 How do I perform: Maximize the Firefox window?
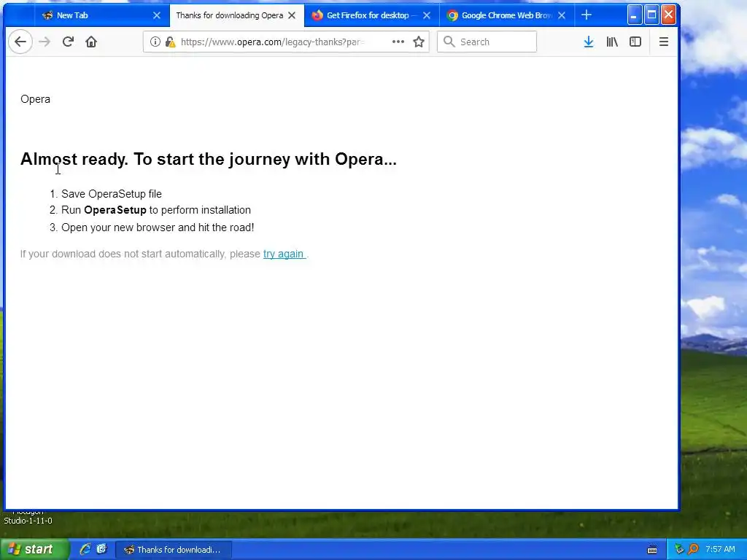click(x=651, y=15)
